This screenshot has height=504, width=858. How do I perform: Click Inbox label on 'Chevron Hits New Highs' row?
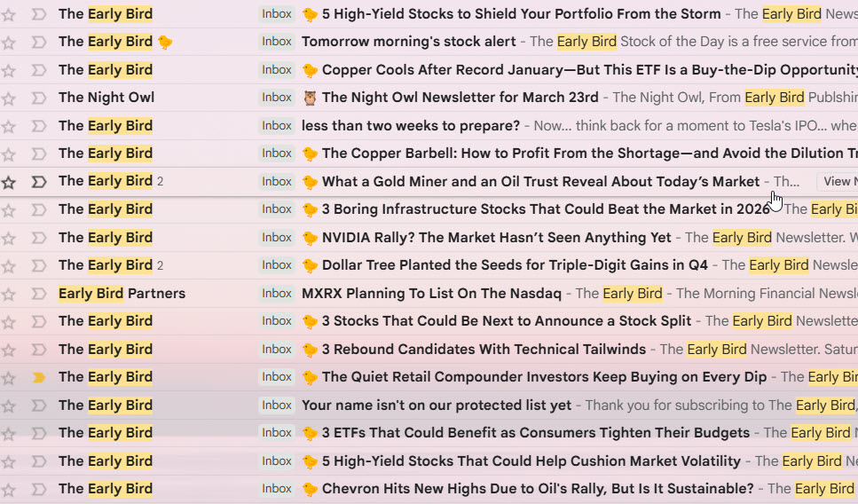tap(276, 489)
